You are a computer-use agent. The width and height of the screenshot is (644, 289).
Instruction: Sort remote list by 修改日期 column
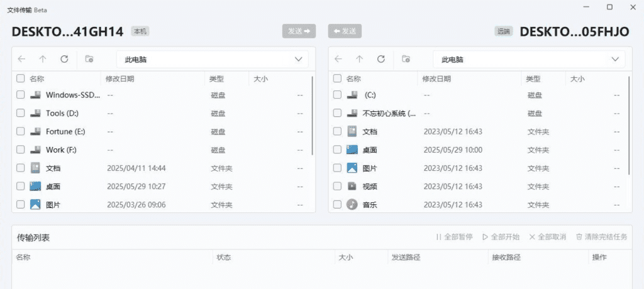click(436, 79)
